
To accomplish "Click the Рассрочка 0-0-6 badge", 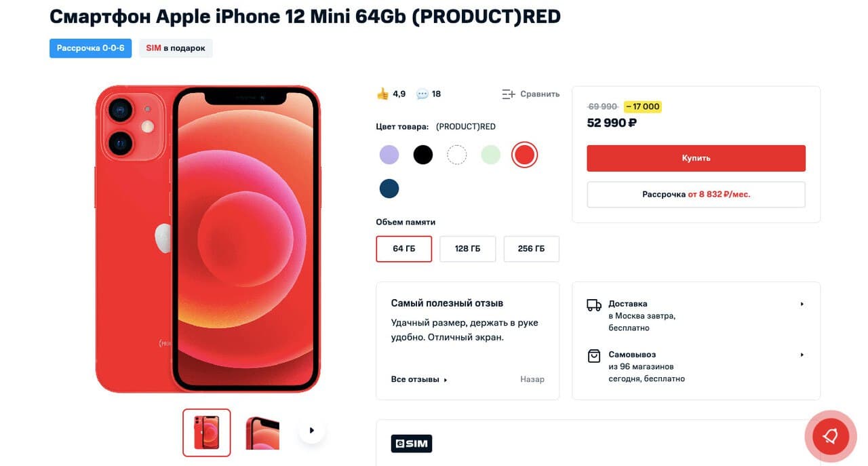I will pos(90,48).
